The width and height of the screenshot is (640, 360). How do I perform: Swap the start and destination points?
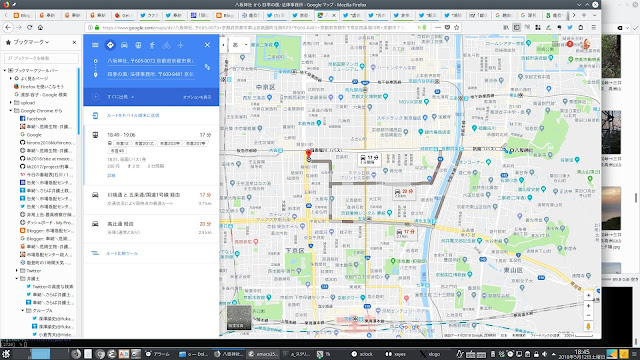(x=207, y=67)
